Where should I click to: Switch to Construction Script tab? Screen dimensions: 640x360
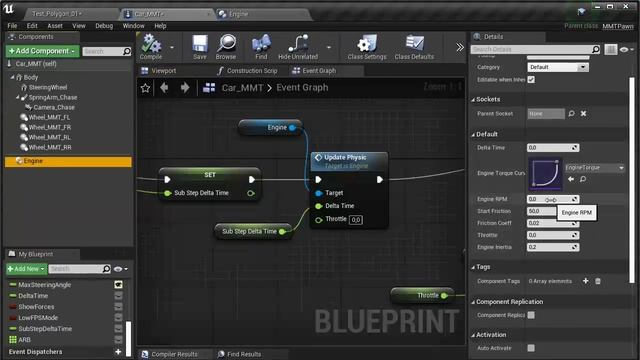(x=247, y=71)
